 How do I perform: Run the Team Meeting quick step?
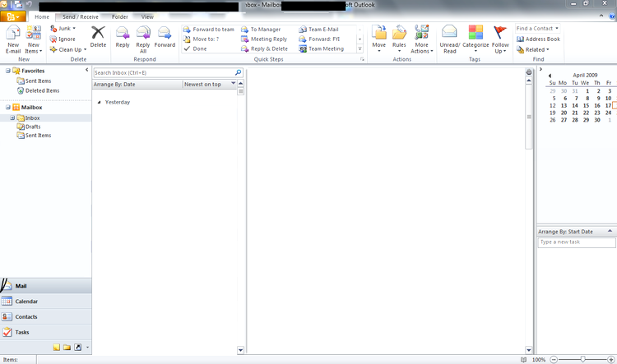coord(322,48)
